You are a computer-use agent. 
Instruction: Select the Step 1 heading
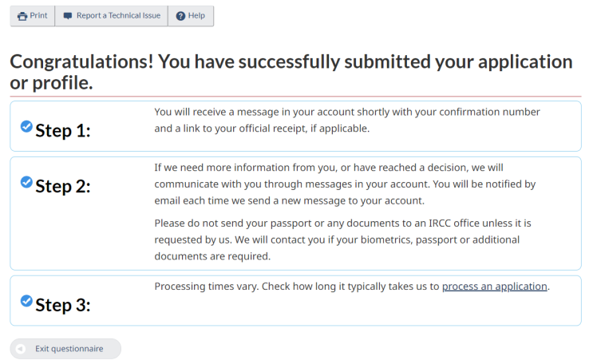point(63,130)
